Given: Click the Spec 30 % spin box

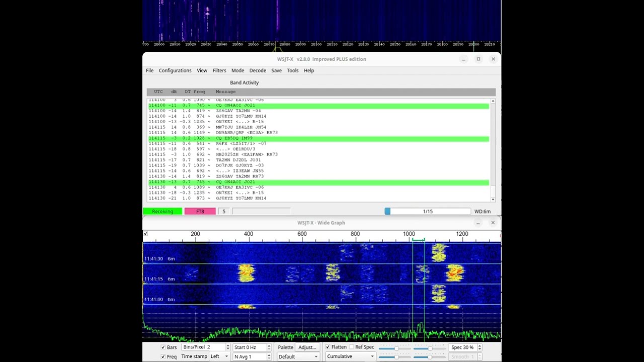Looking at the screenshot, I should [465, 347].
